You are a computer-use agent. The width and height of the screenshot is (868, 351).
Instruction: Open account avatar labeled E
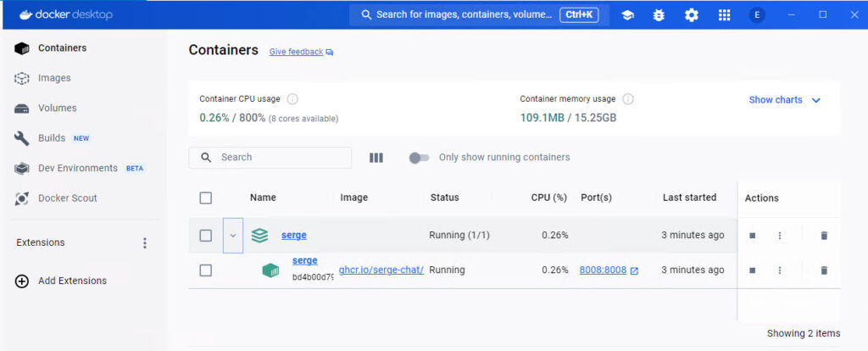[757, 15]
